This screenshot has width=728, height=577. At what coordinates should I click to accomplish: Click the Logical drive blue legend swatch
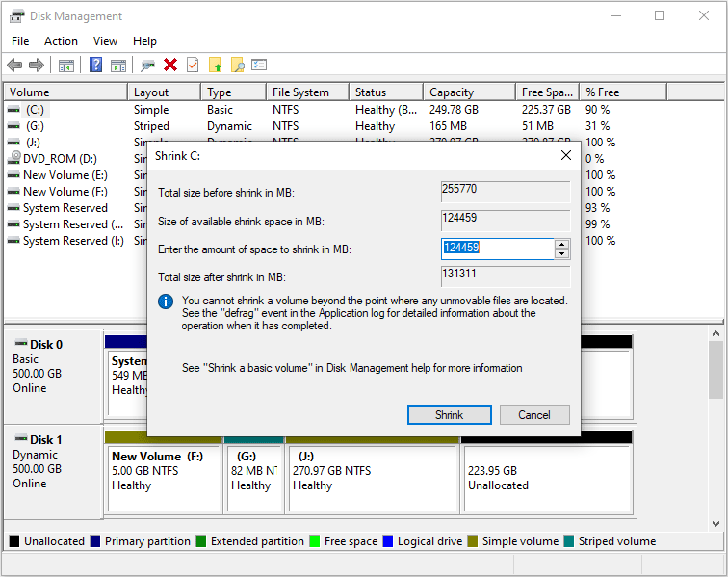point(388,541)
